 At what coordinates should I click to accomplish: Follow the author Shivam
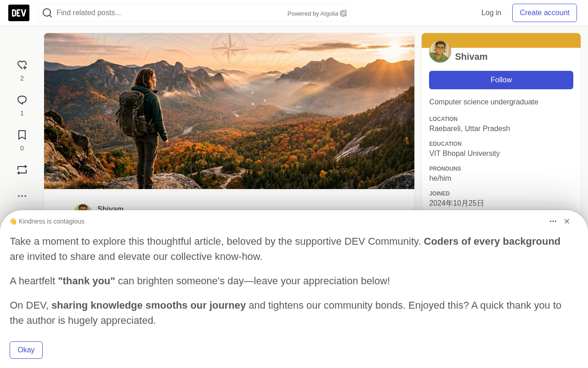tap(501, 80)
